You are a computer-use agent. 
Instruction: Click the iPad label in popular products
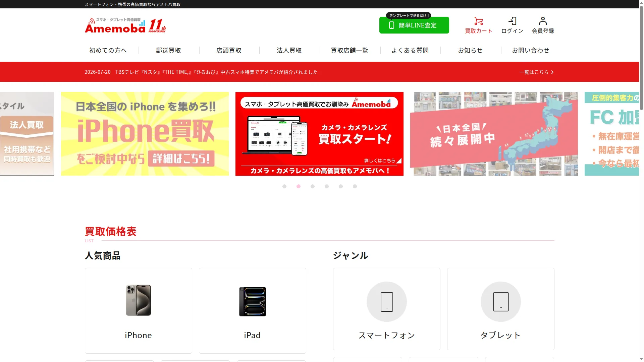click(252, 335)
